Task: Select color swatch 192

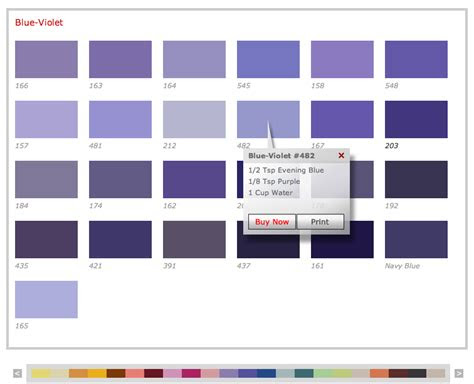Action: [416, 179]
